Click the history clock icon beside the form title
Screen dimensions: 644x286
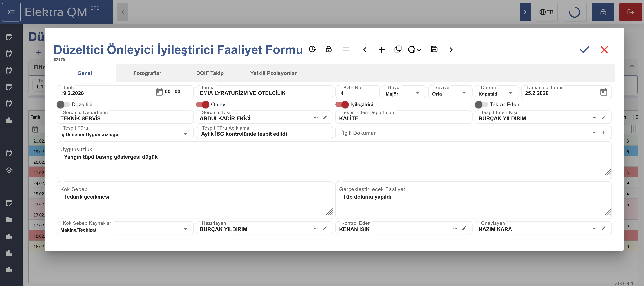point(312,49)
